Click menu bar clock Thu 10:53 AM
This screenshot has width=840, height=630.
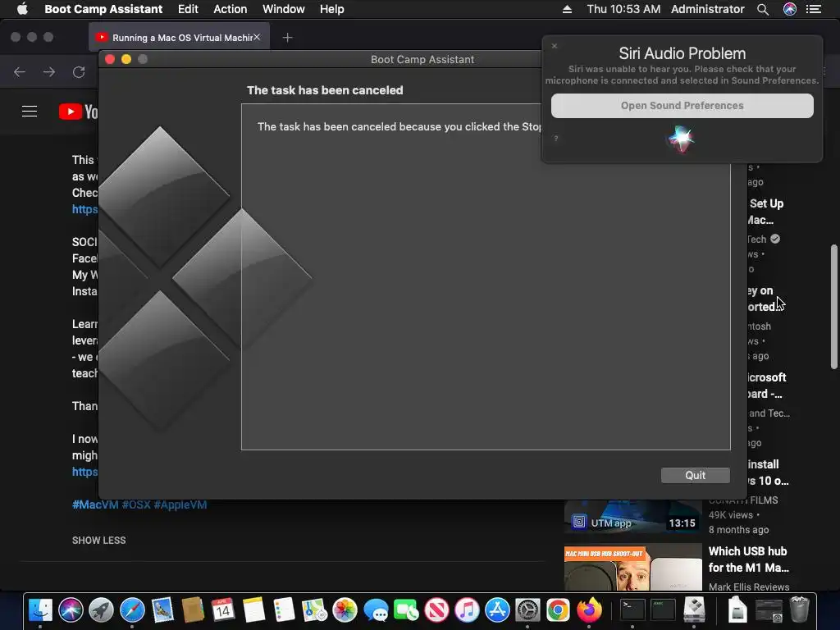pos(623,9)
